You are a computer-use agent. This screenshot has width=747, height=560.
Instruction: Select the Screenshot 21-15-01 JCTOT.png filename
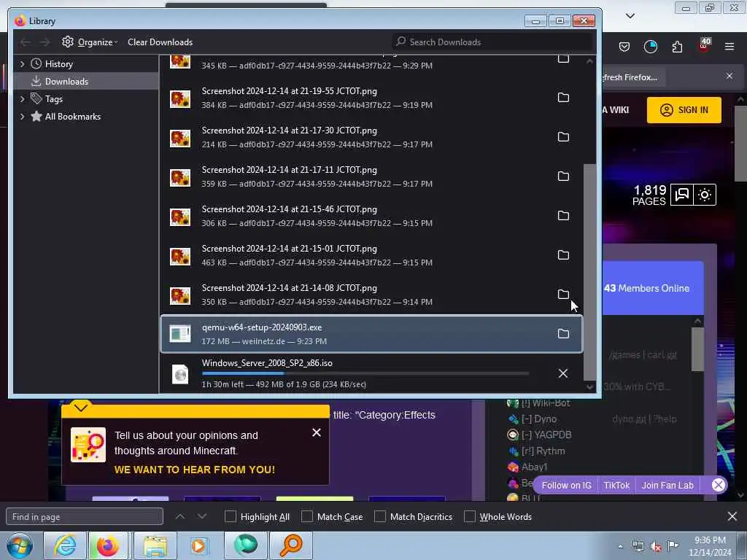click(x=289, y=249)
